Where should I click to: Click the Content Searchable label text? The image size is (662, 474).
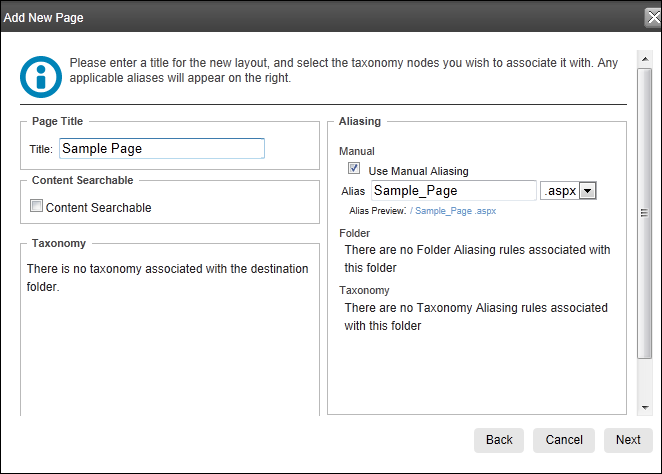[98, 208]
